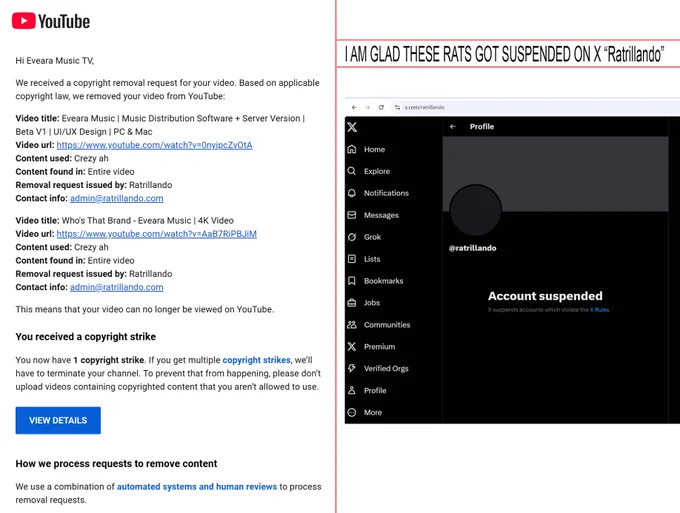Click the browser address bar x.com/ratrillando

click(x=538, y=107)
